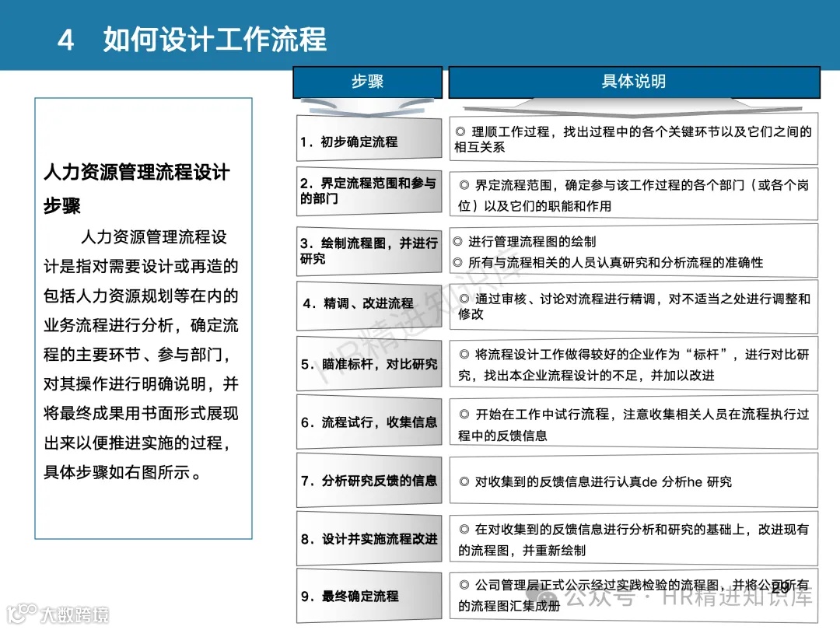
Task: Click step box 9. 最终确定流程
Action: click(366, 593)
